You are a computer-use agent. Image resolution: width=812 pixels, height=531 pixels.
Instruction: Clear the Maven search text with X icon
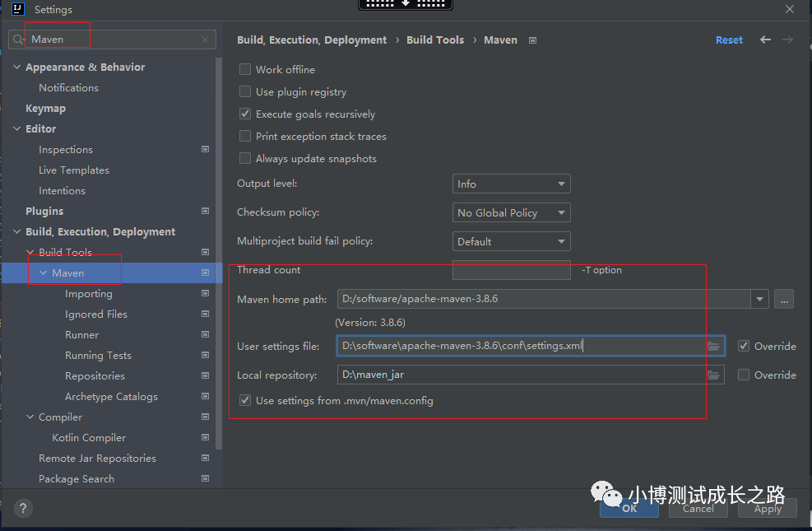[x=205, y=40]
